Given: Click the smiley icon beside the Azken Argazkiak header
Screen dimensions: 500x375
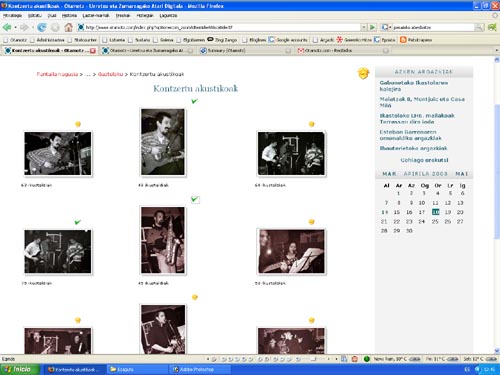Looking at the screenshot, I should [363, 73].
